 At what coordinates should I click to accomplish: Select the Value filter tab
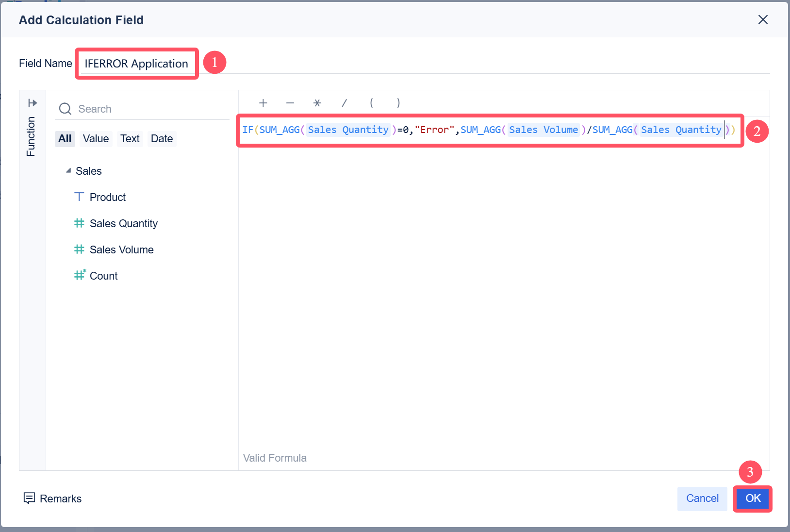[96, 139]
